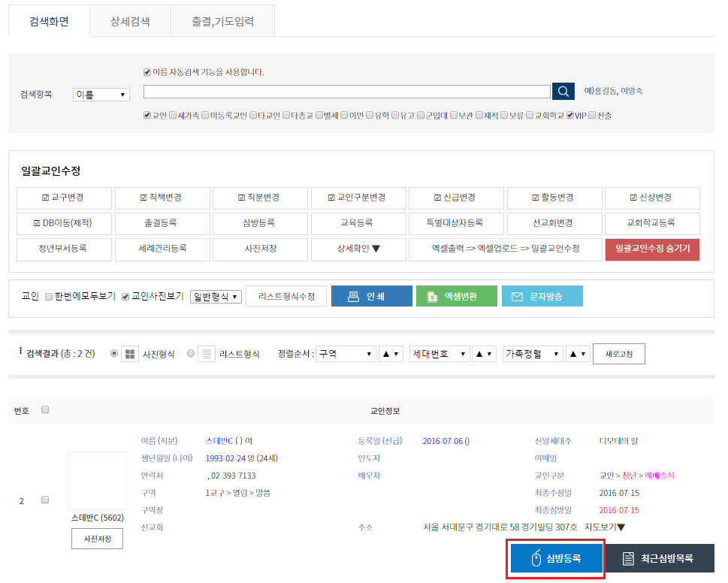This screenshot has height=583, width=728.
Task: Expand the 구역 sort order dropdown
Action: [346, 354]
